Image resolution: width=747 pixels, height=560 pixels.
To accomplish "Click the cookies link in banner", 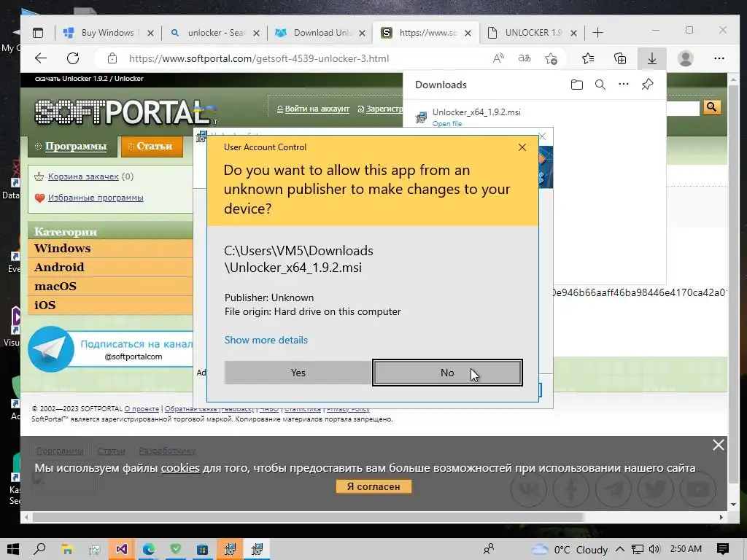I will click(180, 468).
